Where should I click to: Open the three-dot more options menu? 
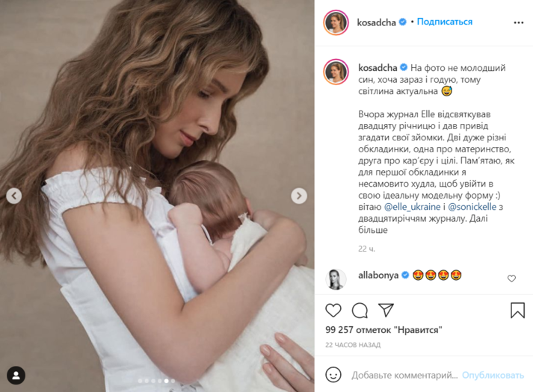click(x=518, y=22)
